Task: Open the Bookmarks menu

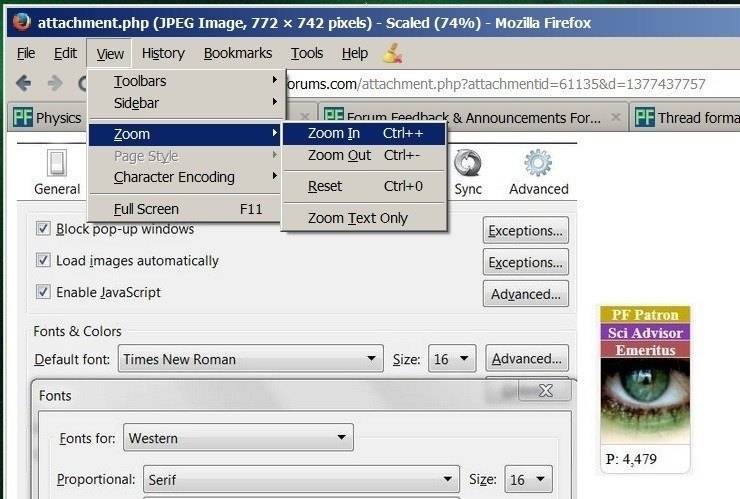Action: [238, 53]
